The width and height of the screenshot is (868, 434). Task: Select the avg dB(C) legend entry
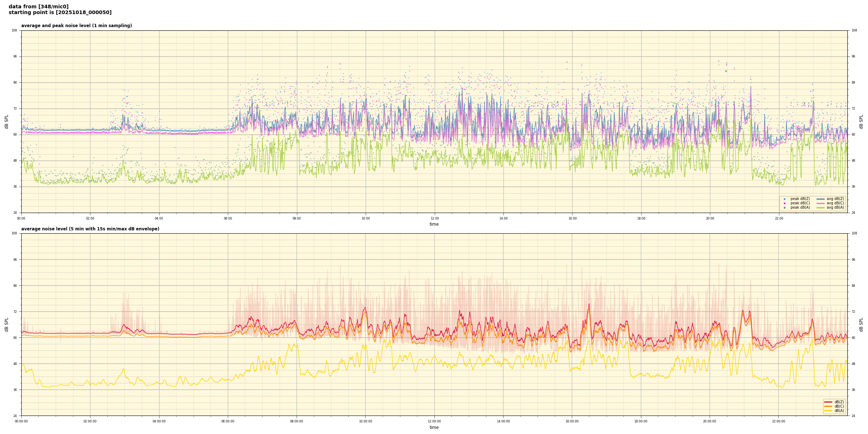835,203
